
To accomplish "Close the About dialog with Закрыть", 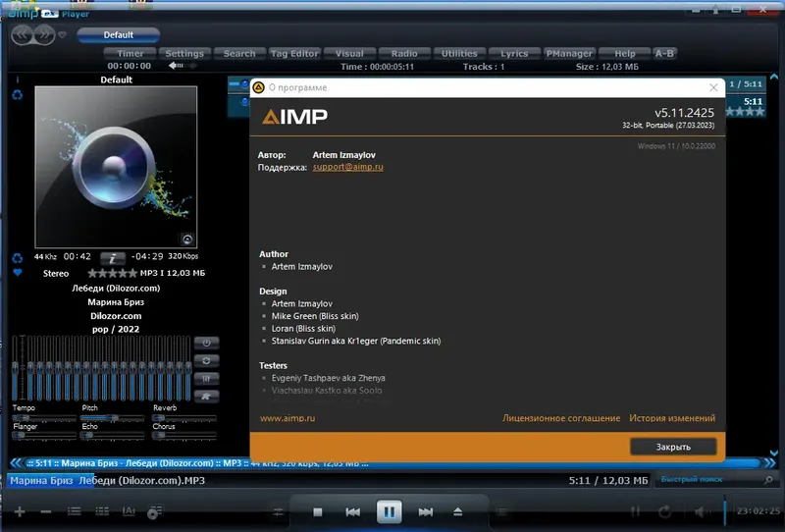I will click(x=673, y=447).
